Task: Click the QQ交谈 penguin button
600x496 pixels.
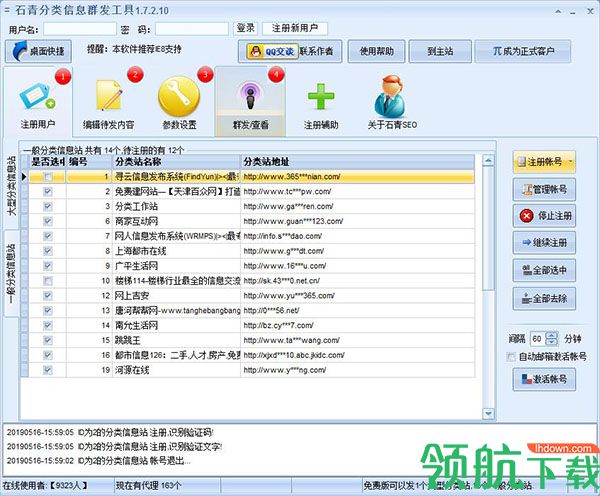Action: pyautogui.click(x=272, y=51)
